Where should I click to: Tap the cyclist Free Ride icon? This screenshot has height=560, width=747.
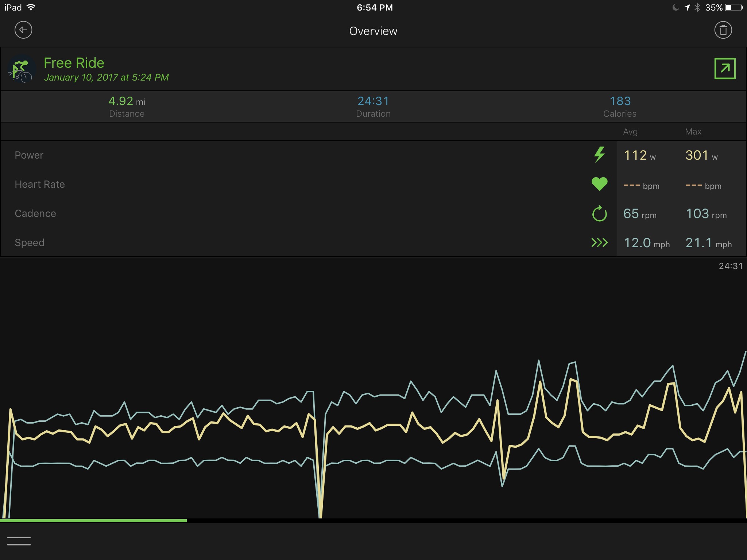[21, 69]
